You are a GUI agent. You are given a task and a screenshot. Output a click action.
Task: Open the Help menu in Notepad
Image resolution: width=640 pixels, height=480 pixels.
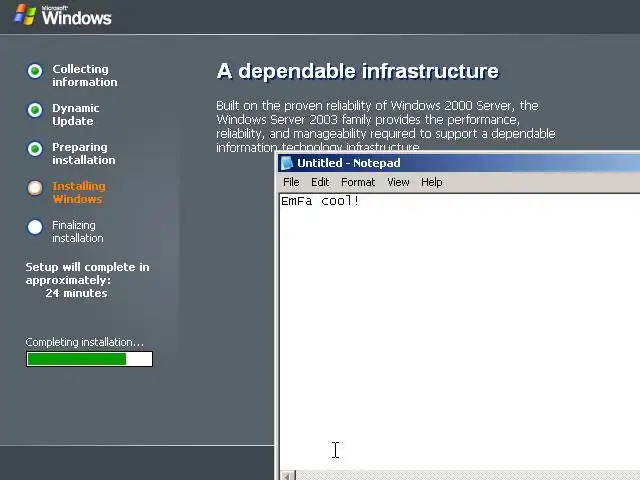pos(432,182)
